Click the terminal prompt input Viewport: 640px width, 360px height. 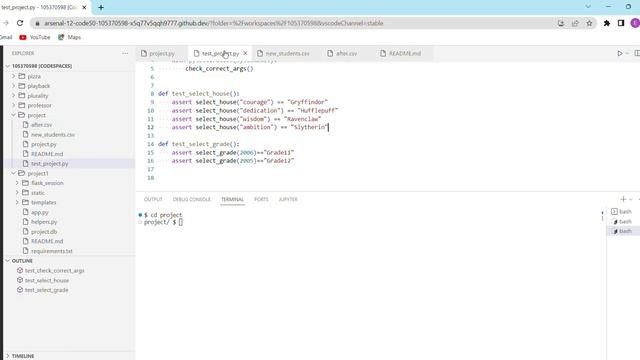(x=180, y=222)
